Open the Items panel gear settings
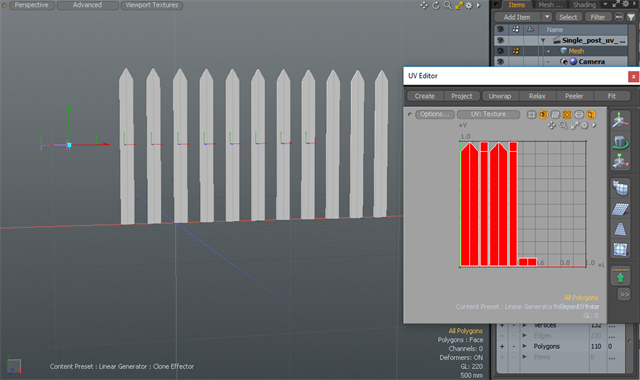This screenshot has width=640, height=380. pyautogui.click(x=626, y=4)
